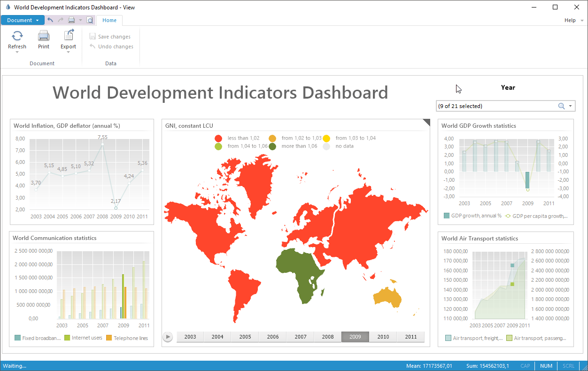The width and height of the screenshot is (588, 371).
Task: Toggle the Internet users legend item
Action: click(x=83, y=338)
